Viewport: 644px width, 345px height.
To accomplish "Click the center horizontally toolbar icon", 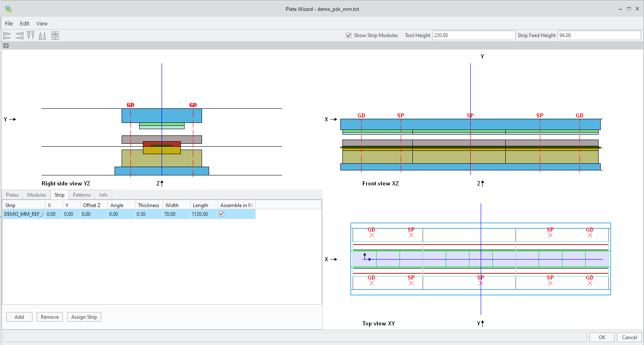I will click(x=55, y=36).
